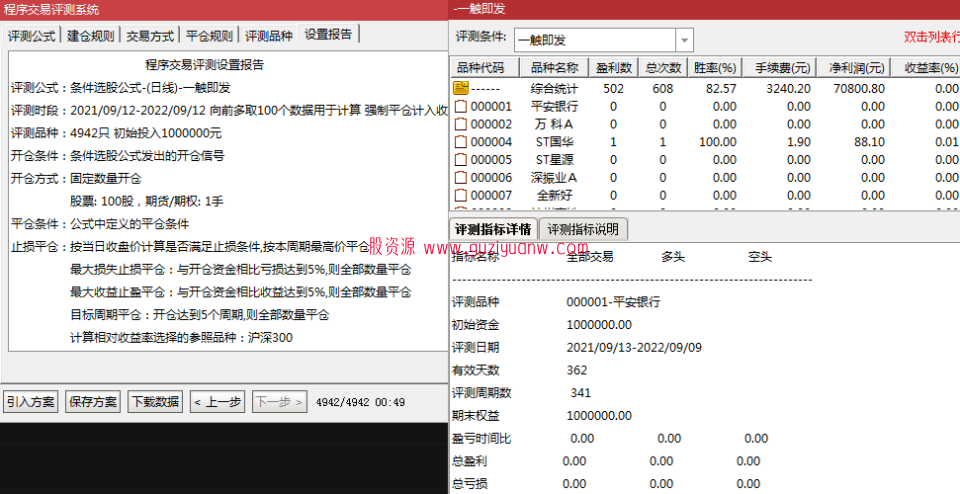Click the profitable count value 502
This screenshot has height=494, width=960.
click(x=613, y=89)
